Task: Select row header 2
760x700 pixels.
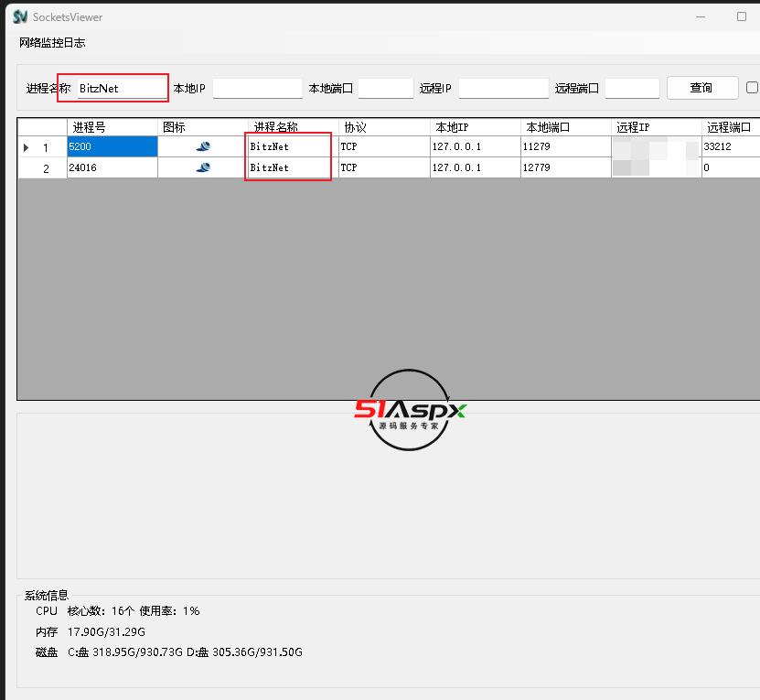Action: tap(42, 167)
